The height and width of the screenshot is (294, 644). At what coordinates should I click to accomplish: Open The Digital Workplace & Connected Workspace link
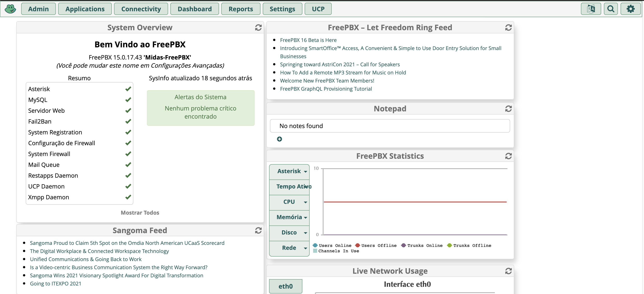coord(99,251)
